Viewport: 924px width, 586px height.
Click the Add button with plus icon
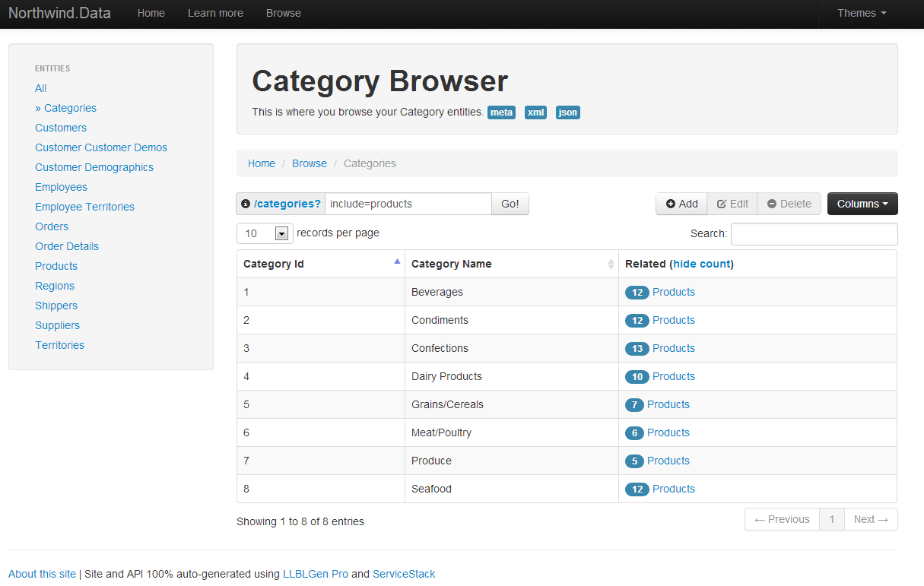click(681, 204)
